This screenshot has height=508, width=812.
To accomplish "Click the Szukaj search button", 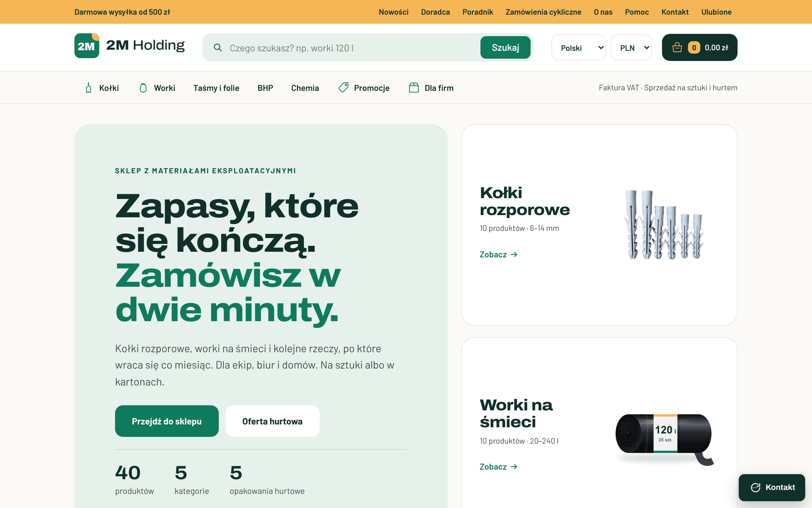I will [x=505, y=47].
